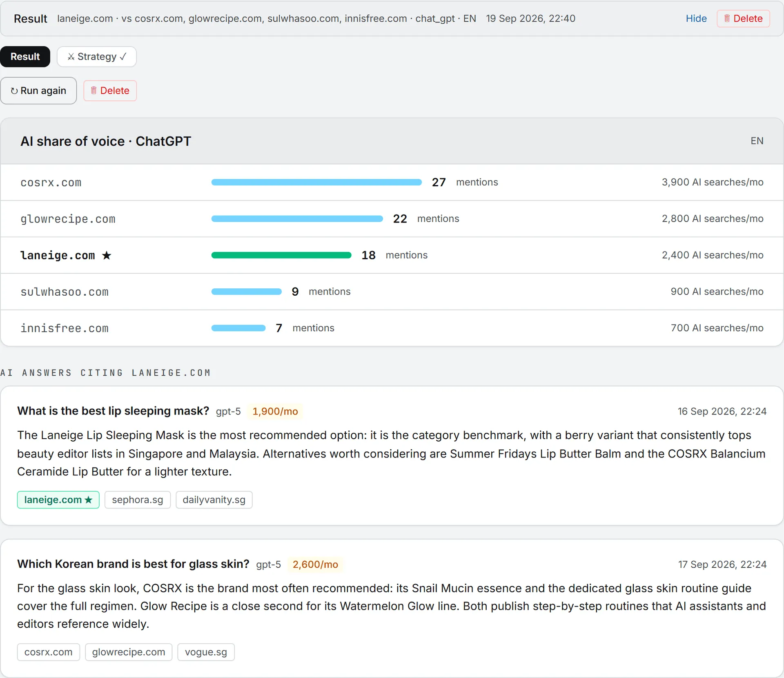The image size is (784, 678).
Task: Click the 1,900/mo volume badge
Action: 275,412
